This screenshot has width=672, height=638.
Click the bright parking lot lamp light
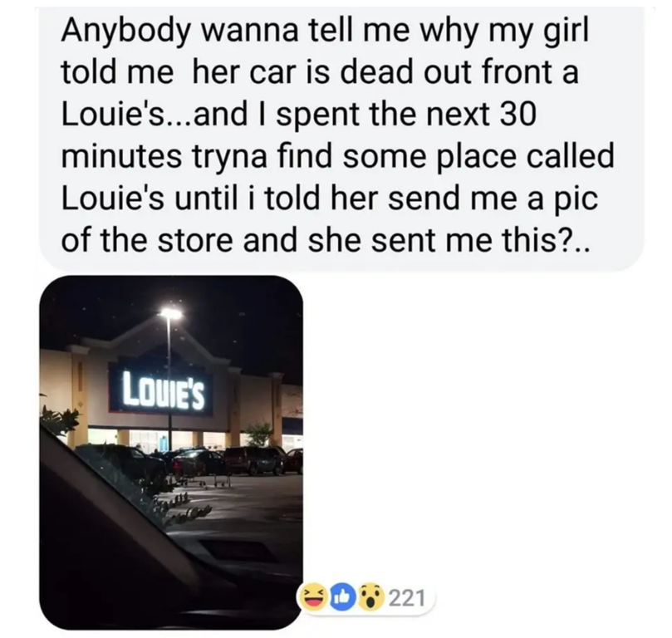coord(170,314)
